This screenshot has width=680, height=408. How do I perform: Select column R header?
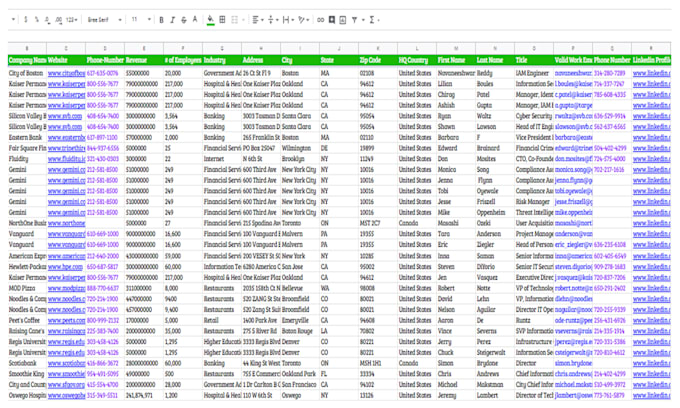tap(651, 48)
